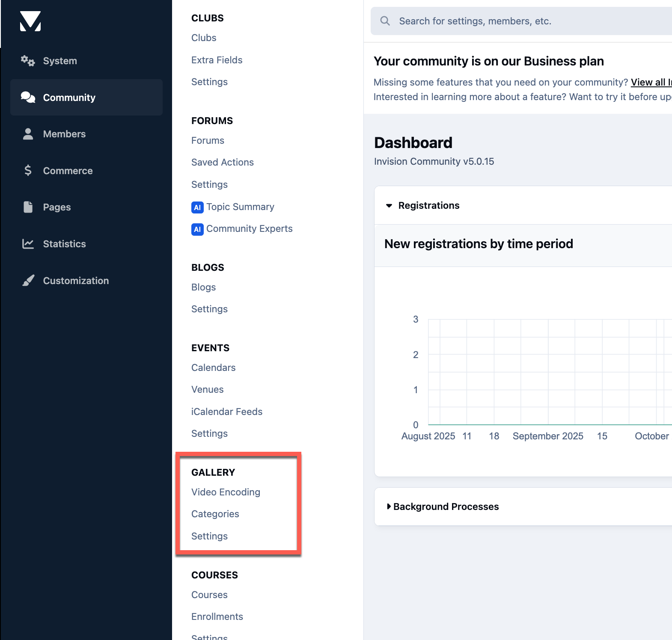Collapse the Registrations panel
Image resolution: width=672 pixels, height=640 pixels.
coord(389,206)
